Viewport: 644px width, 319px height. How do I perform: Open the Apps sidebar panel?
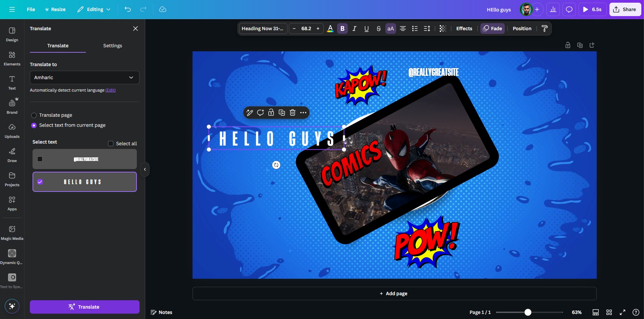[12, 203]
